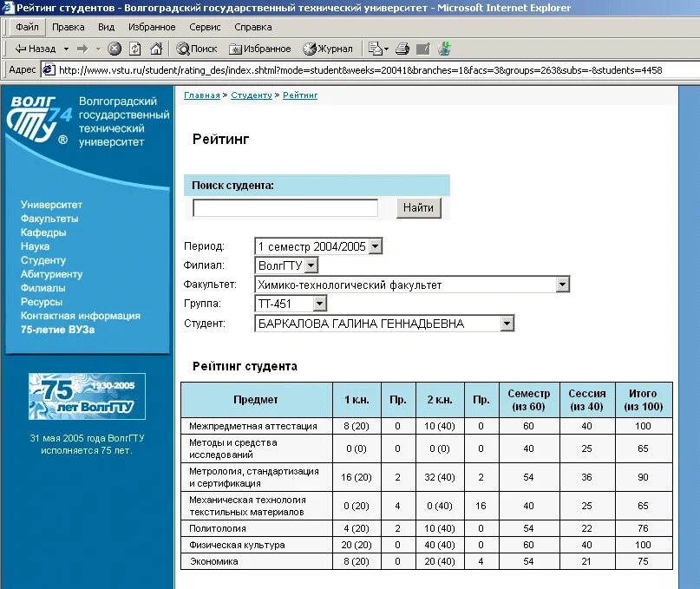Open the Сервис menu
Image resolution: width=700 pixels, height=589 pixels.
(x=205, y=27)
